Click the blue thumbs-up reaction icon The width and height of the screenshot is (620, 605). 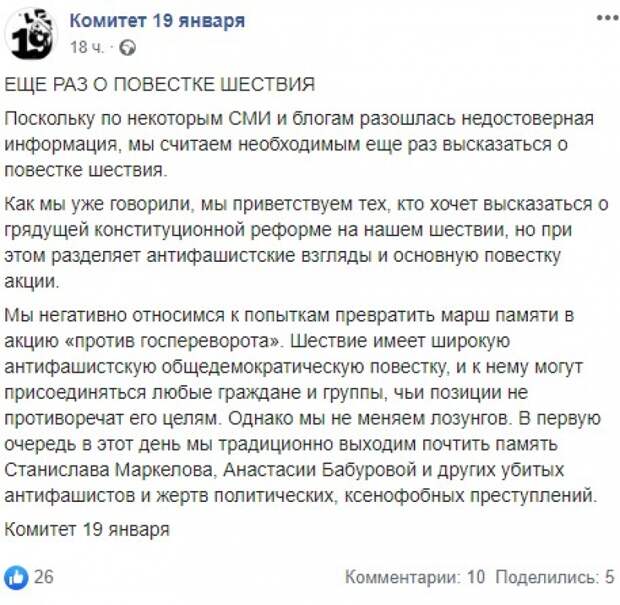click(17, 577)
